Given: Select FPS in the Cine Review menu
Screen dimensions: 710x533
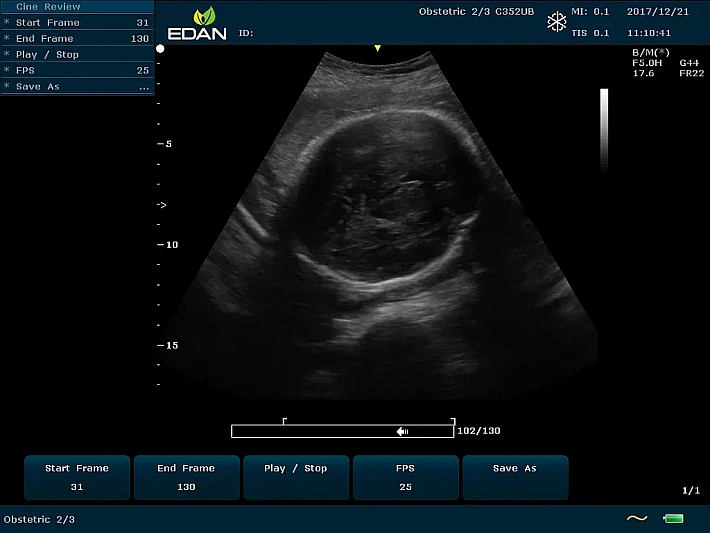Looking at the screenshot, I should pos(77,70).
